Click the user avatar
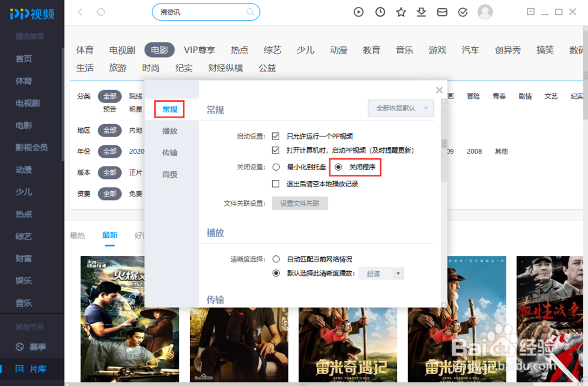This screenshot has width=588, height=386. coord(485,12)
